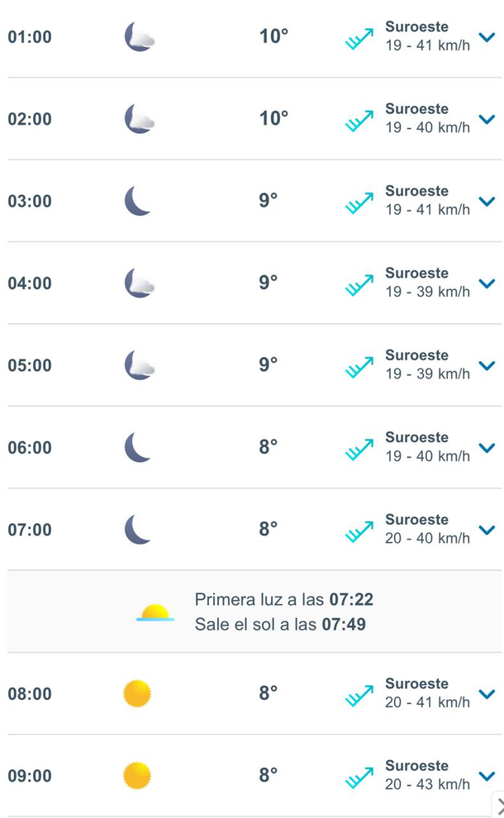Expand the 01:00 forecast details
Screen dimensions: 504x818
click(x=487, y=37)
